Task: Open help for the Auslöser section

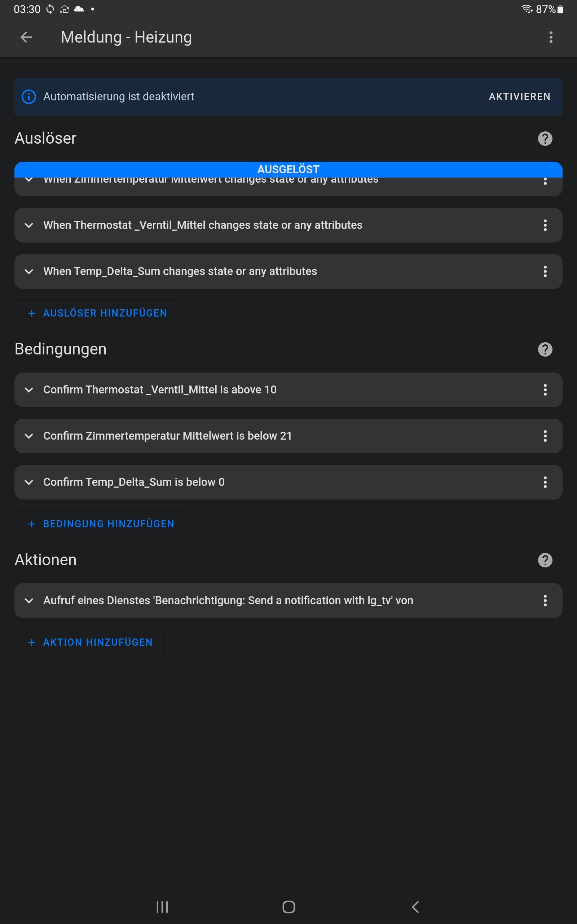Action: tap(545, 139)
